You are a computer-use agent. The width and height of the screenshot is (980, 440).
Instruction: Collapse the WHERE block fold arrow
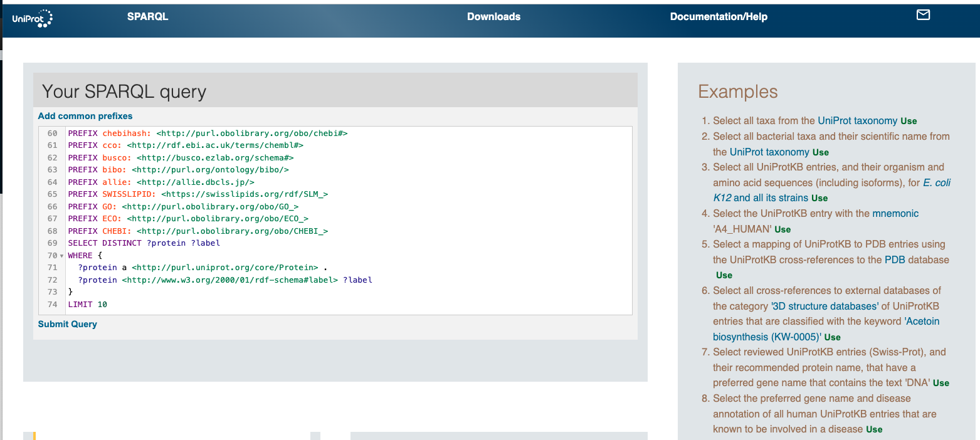[61, 256]
